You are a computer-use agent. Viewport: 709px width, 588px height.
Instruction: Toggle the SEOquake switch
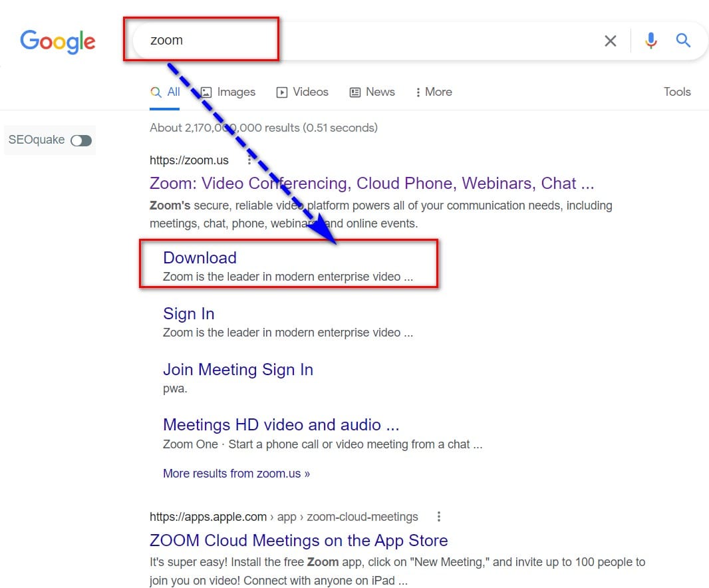point(81,140)
